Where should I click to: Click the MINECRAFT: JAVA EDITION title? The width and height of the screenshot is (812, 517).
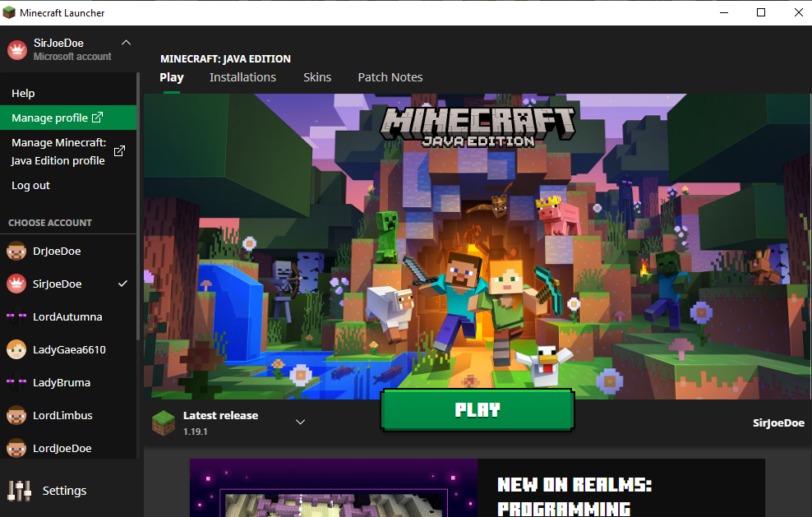click(x=225, y=58)
